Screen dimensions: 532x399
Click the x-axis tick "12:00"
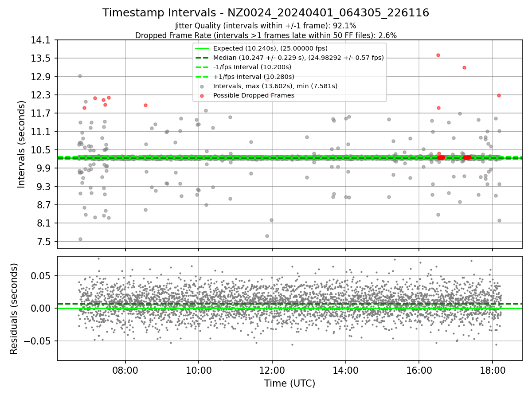(272, 370)
